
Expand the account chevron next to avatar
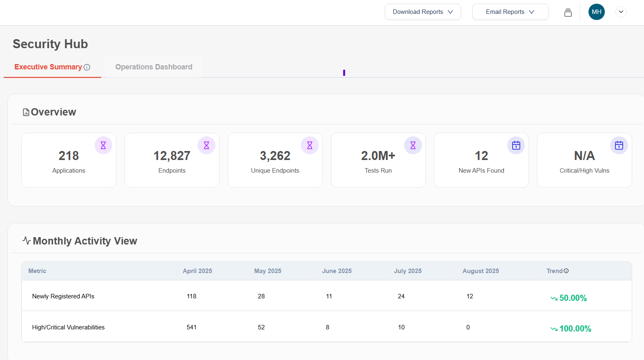(621, 12)
